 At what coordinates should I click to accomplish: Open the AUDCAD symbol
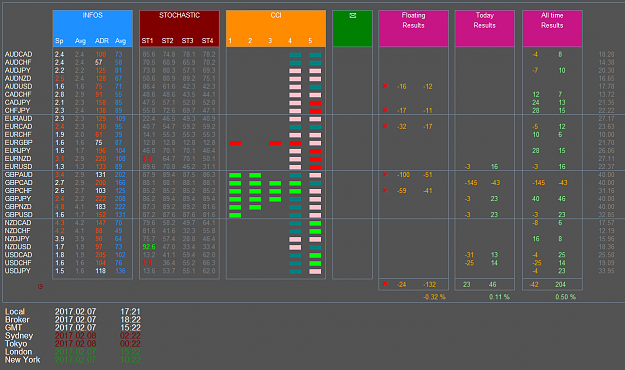pos(18,54)
